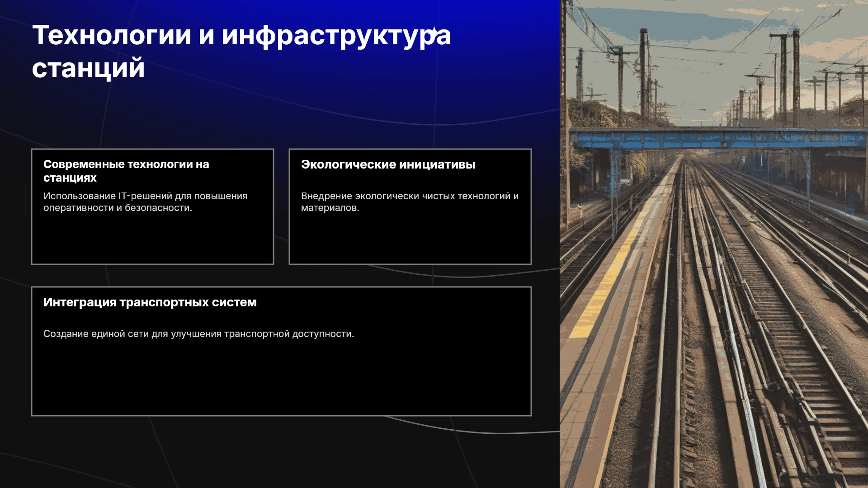Select the heading "Интеграция транспортных систем"
The width and height of the screenshot is (868, 488).
[x=150, y=302]
